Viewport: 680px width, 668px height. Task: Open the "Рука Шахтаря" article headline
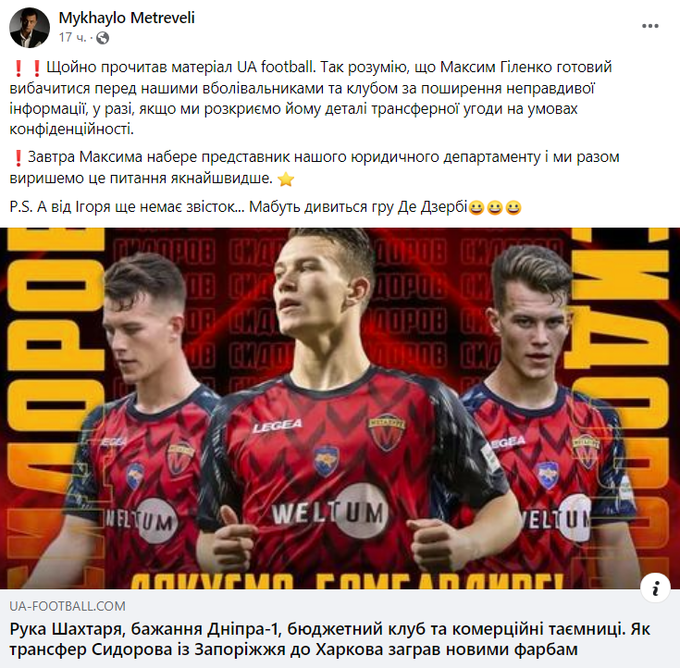click(x=330, y=639)
